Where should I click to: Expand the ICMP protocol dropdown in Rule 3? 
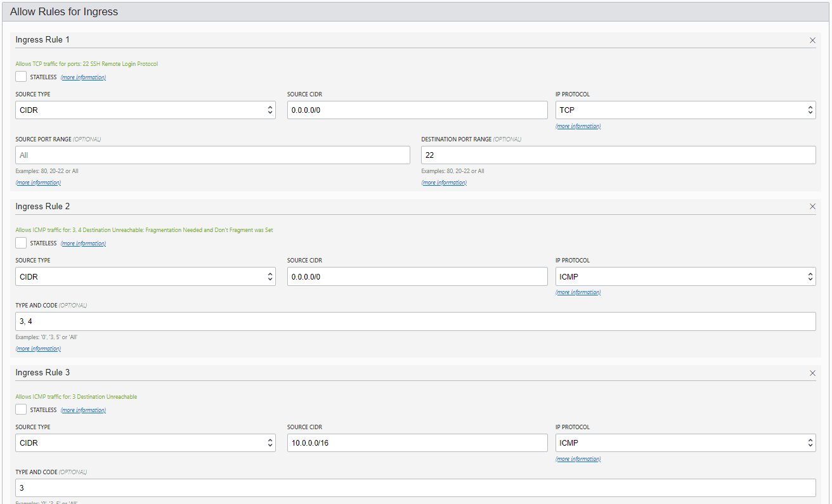[x=685, y=443]
